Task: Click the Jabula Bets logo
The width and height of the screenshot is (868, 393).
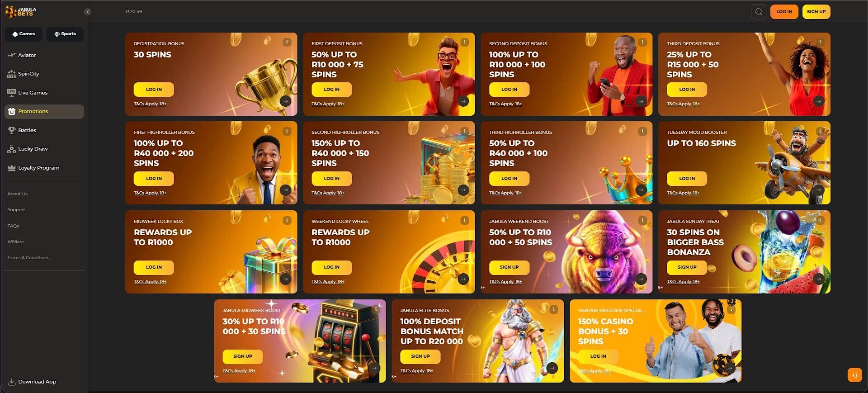Action: (x=21, y=11)
